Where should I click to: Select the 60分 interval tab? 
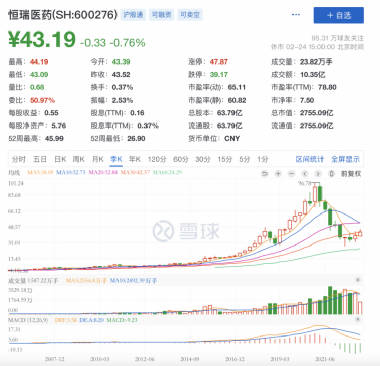[181, 159]
